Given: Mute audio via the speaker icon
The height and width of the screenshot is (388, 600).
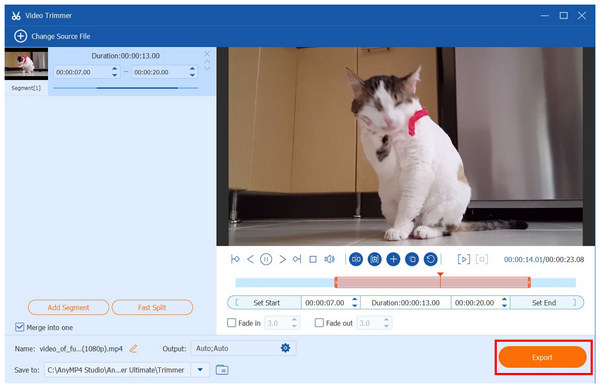Looking at the screenshot, I should 329,259.
